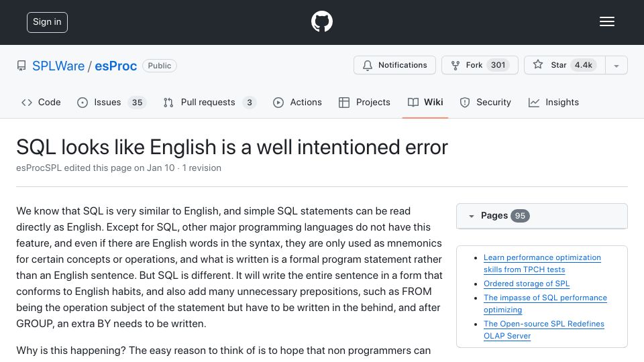Click the repository book icon beside SPLWare
Viewport: 644px width, 362px height.
pos(21,66)
